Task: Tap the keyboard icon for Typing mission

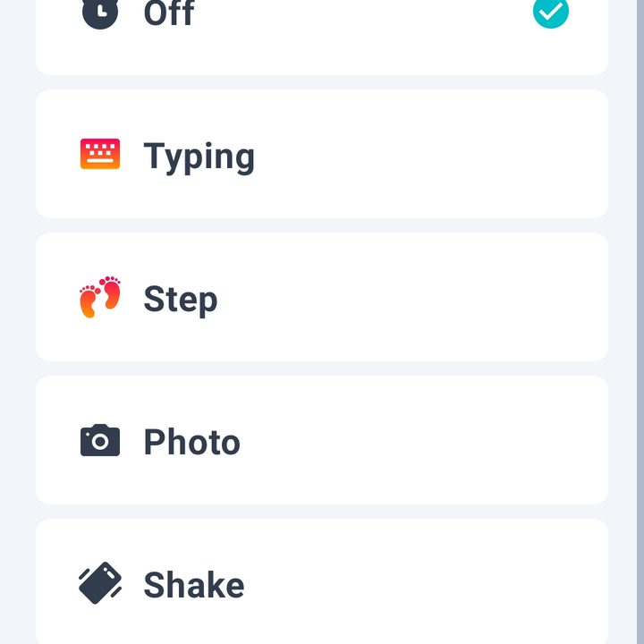Action: point(100,154)
